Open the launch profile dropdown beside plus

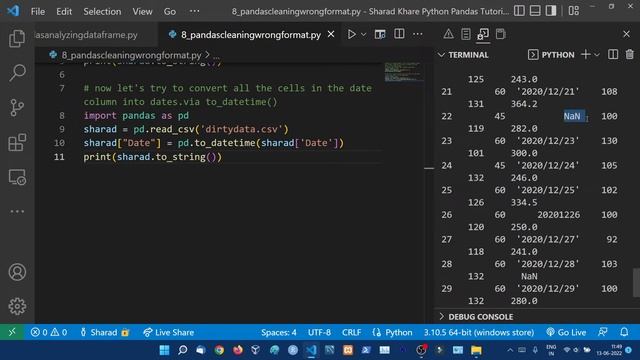pyautogui.click(x=597, y=55)
